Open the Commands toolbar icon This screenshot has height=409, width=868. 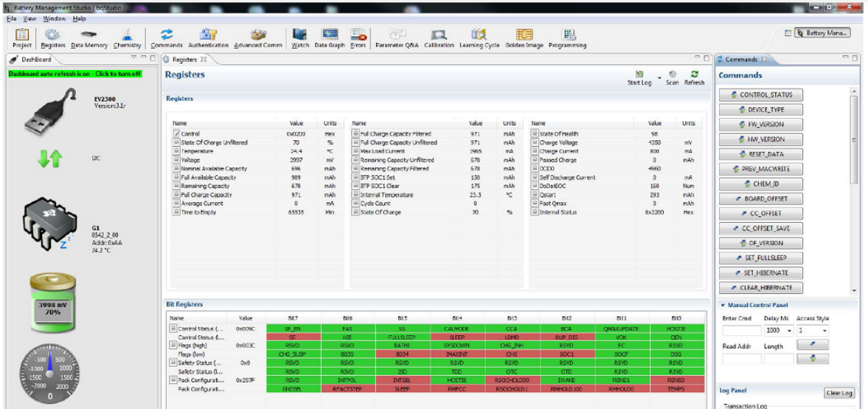[x=167, y=38]
